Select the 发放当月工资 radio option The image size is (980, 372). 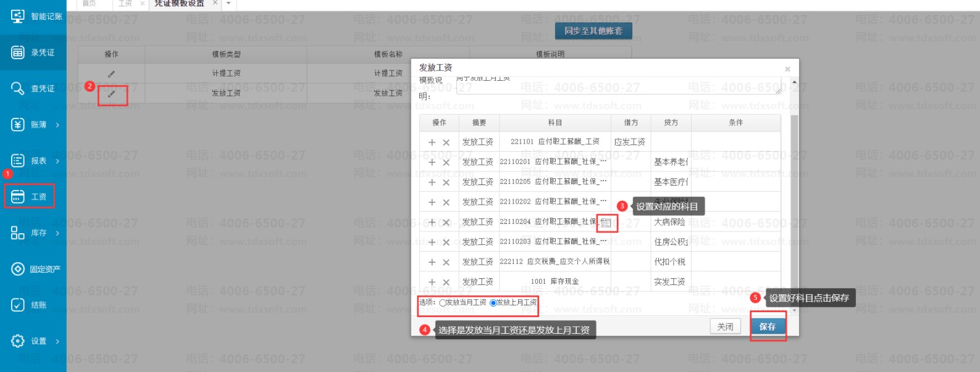click(x=443, y=303)
